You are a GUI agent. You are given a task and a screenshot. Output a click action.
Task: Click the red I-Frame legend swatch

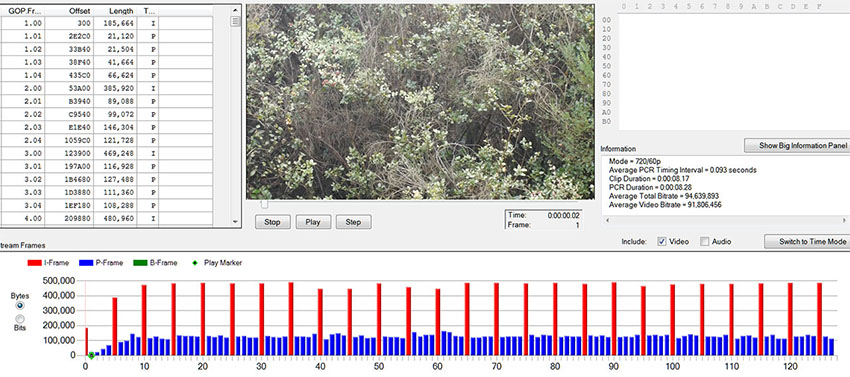(x=35, y=263)
